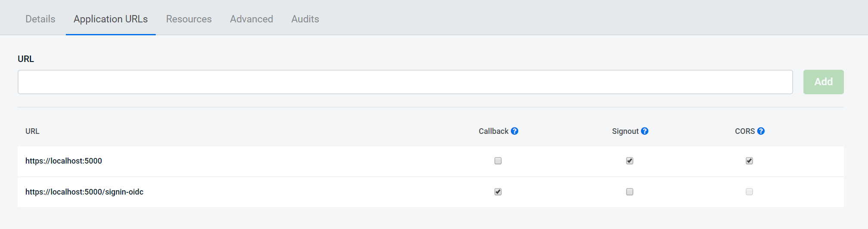
Task: Click the CORS checkbox for signin-oidc
Action: [x=749, y=192]
